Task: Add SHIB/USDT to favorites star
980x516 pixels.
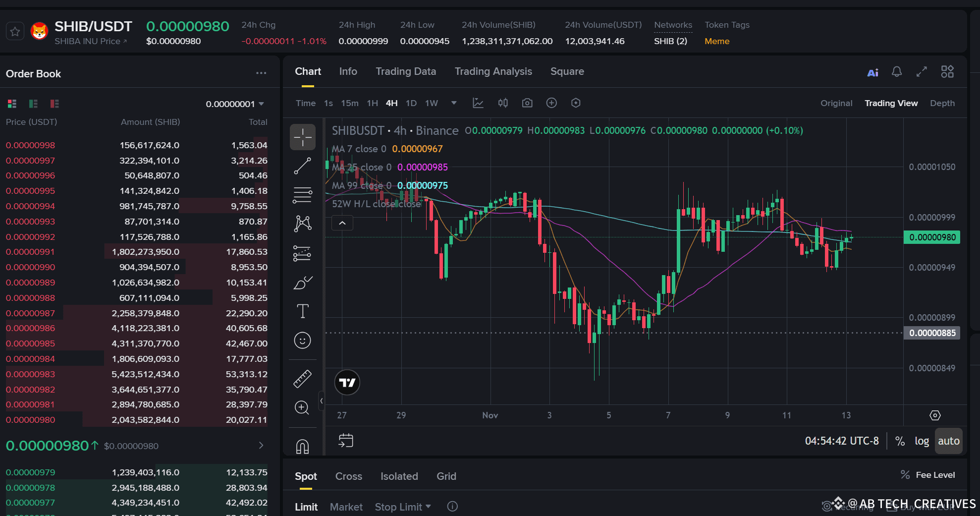Action: click(x=15, y=32)
